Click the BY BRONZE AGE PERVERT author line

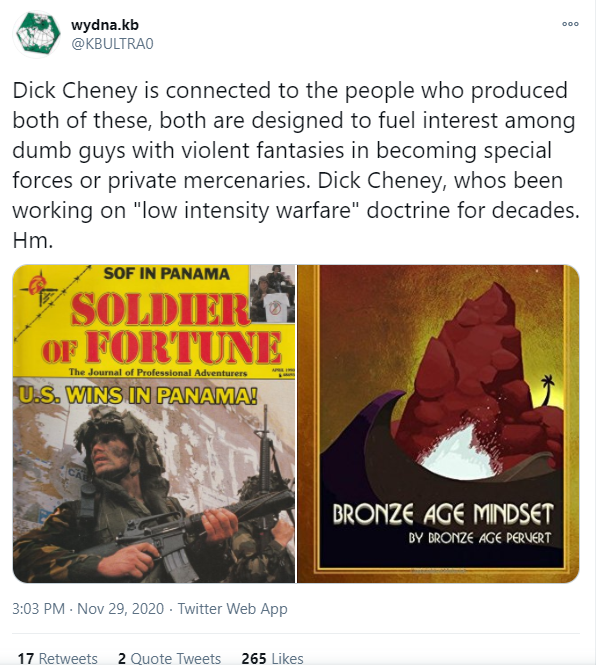point(479,538)
